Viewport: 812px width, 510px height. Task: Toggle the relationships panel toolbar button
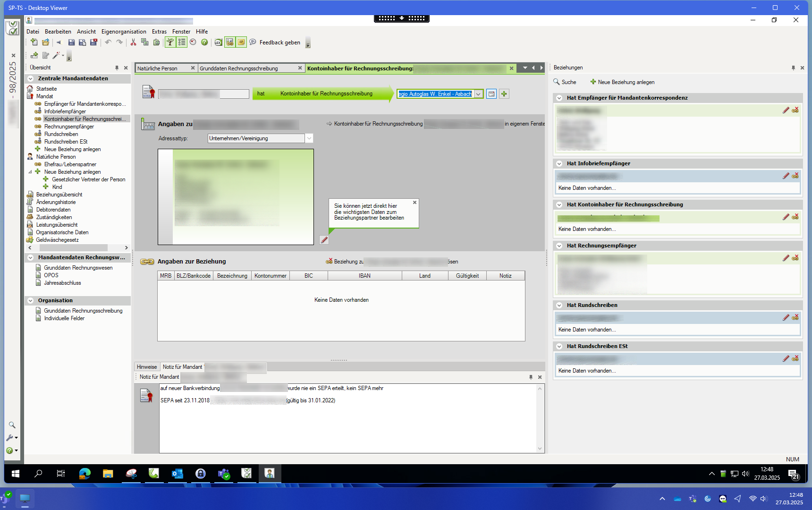229,42
